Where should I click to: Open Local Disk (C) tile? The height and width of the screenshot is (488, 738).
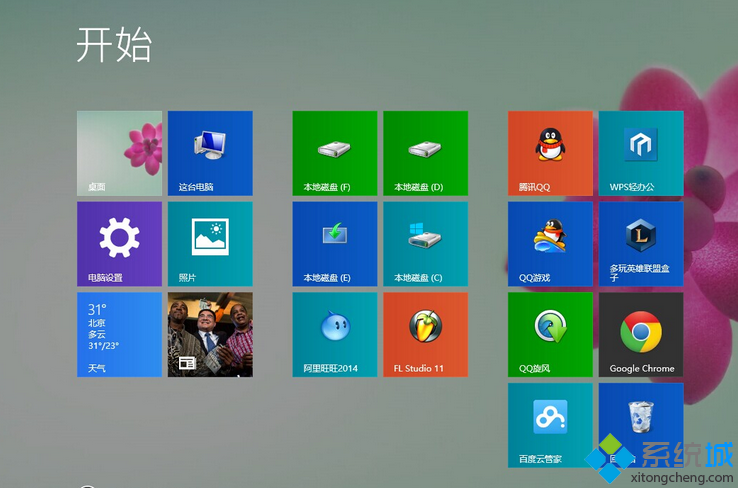click(x=426, y=244)
